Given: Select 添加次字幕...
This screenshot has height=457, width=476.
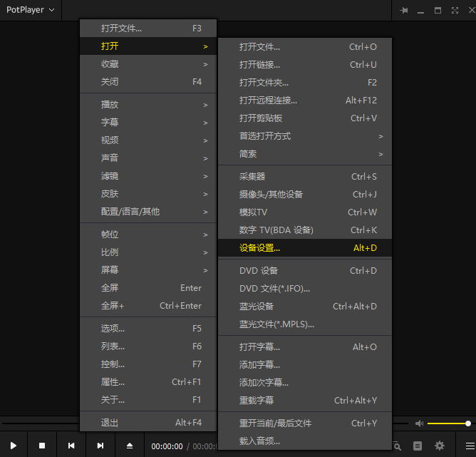Looking at the screenshot, I should tap(305, 383).
